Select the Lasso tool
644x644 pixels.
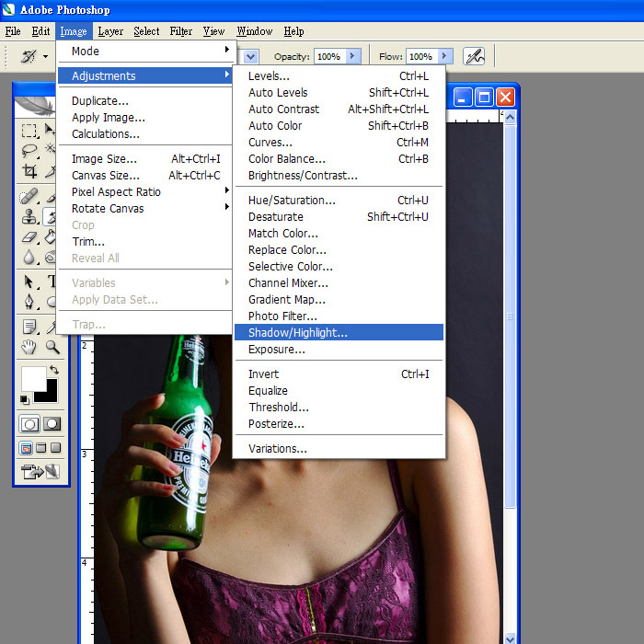(29, 151)
